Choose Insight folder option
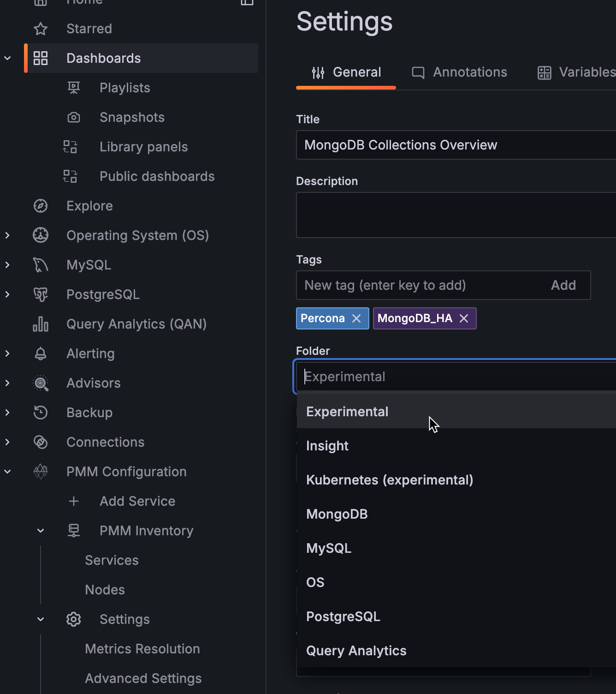 coord(456,446)
